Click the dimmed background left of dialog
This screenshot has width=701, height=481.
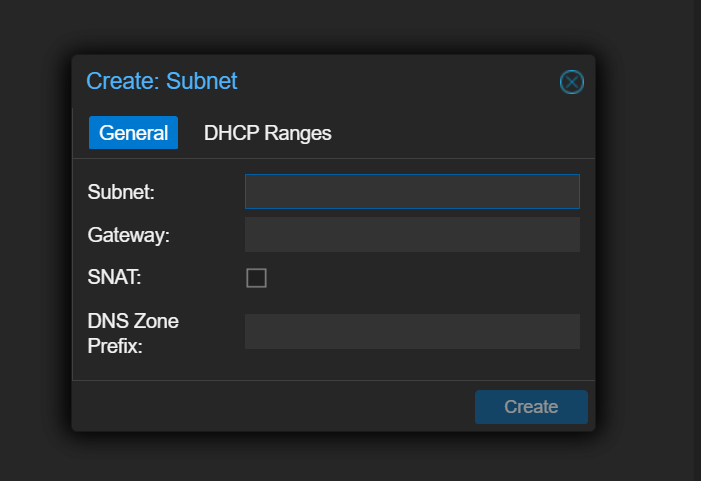pos(35,240)
